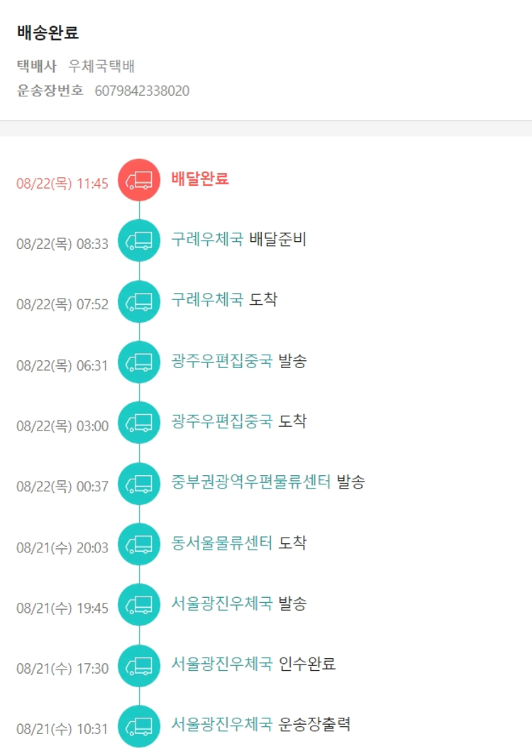The height and width of the screenshot is (756, 532).
Task: Select the 08/22(목) 03:00 timestamp
Action: pos(62,426)
